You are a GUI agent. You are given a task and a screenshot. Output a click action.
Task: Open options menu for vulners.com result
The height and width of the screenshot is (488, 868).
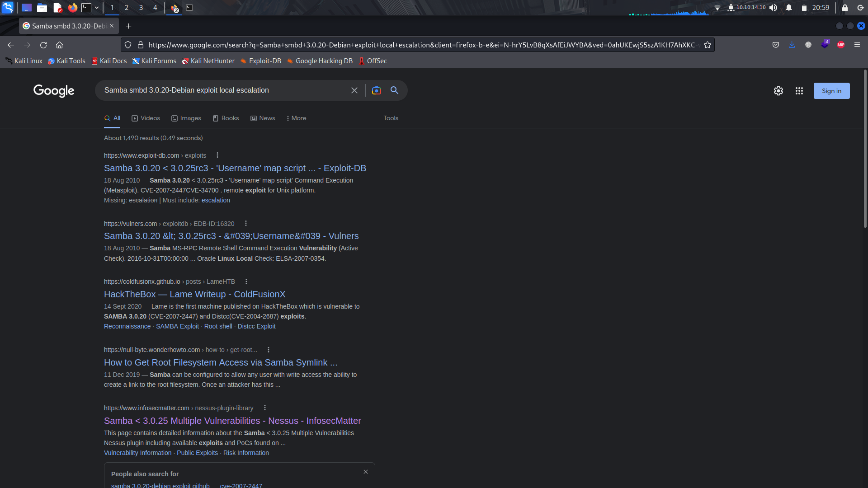[246, 223]
